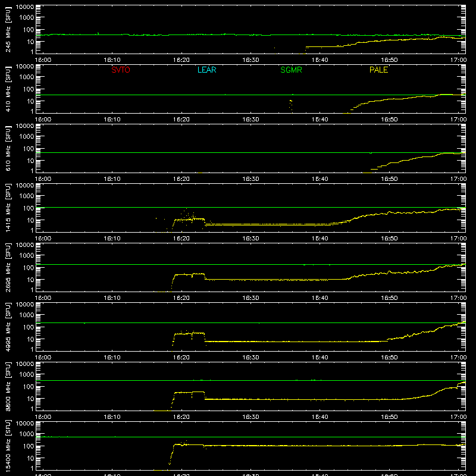Select the 2695 MHz [SFU] axis title
The height and width of the screenshot is (476, 476).
[8, 268]
